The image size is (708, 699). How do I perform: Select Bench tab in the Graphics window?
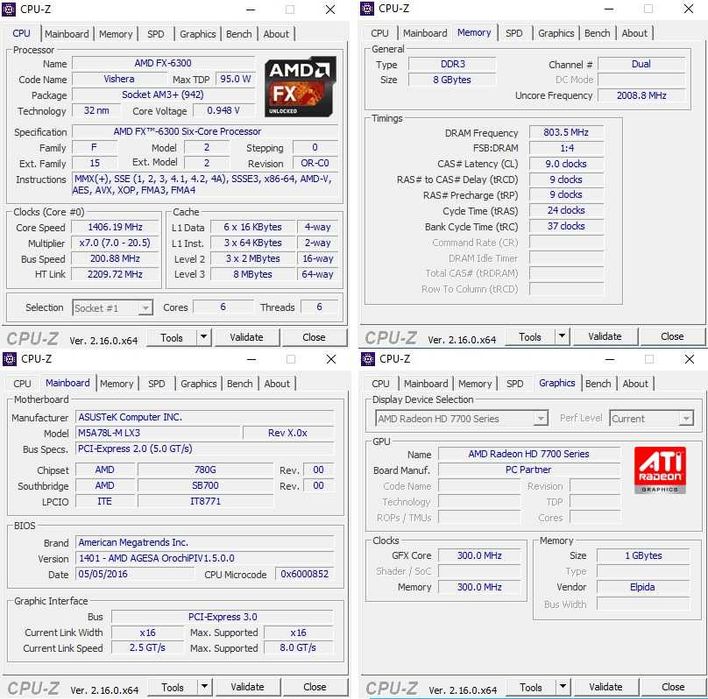click(598, 383)
